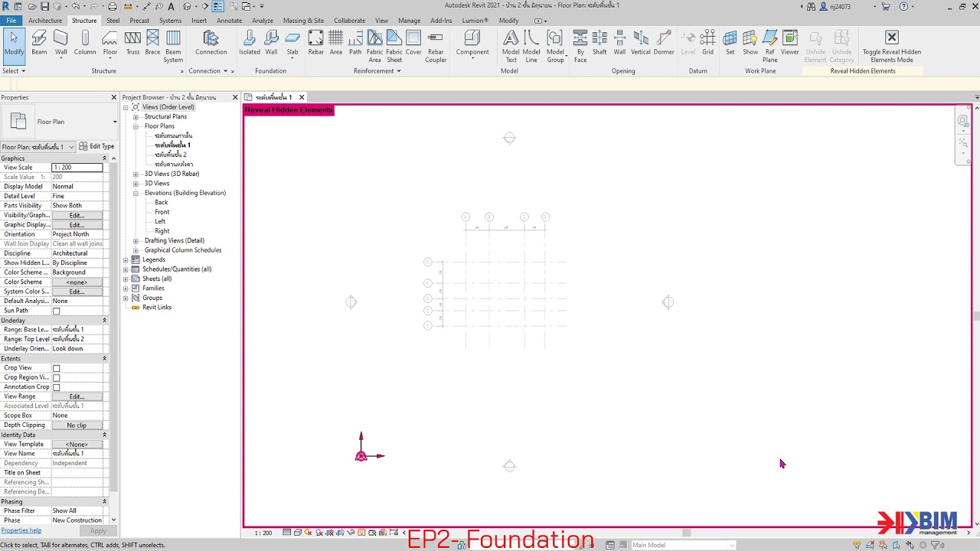Close the Project Browser panel
980x551 pixels.
coord(235,98)
